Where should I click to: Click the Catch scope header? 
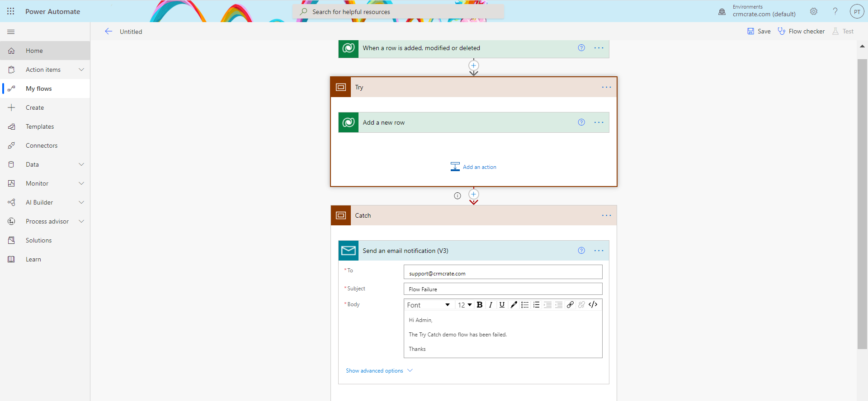473,215
